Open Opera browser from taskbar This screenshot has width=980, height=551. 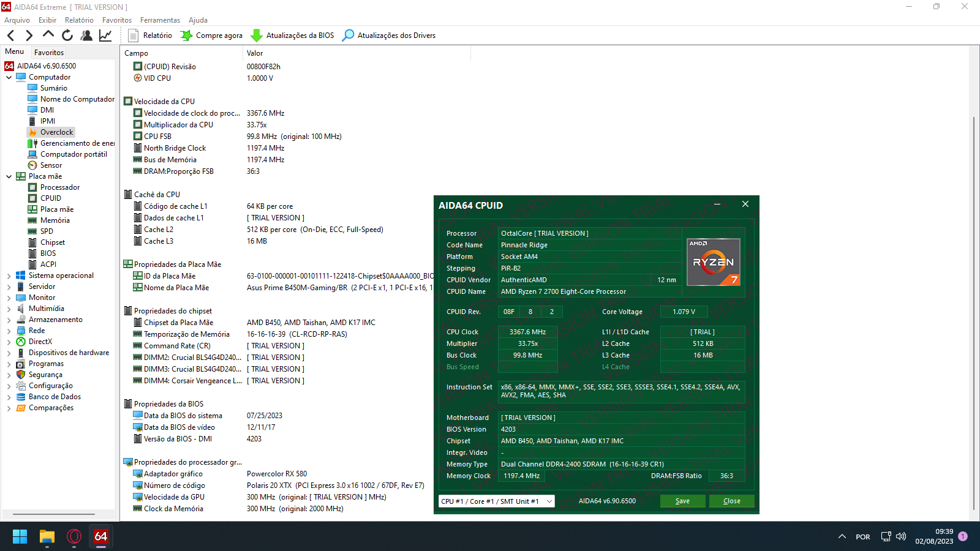(74, 536)
